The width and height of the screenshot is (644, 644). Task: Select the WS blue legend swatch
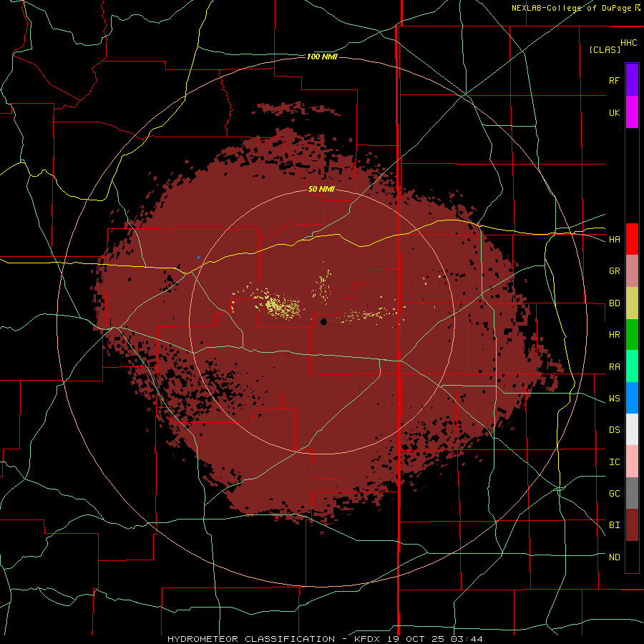click(x=632, y=398)
